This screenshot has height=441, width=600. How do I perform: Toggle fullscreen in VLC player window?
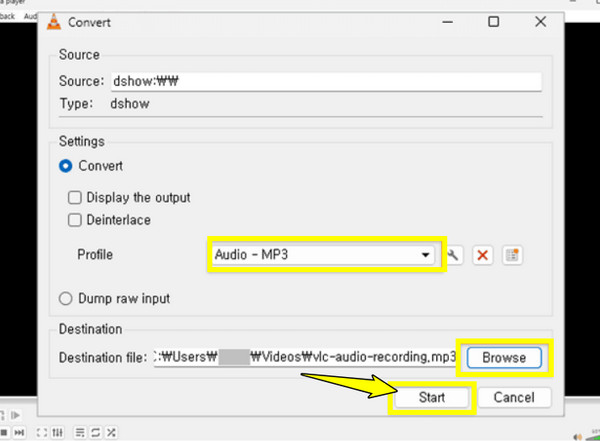[41, 433]
